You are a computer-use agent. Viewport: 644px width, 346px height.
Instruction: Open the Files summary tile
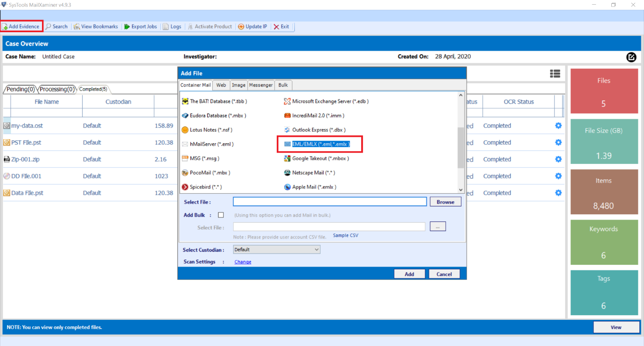[x=603, y=91]
